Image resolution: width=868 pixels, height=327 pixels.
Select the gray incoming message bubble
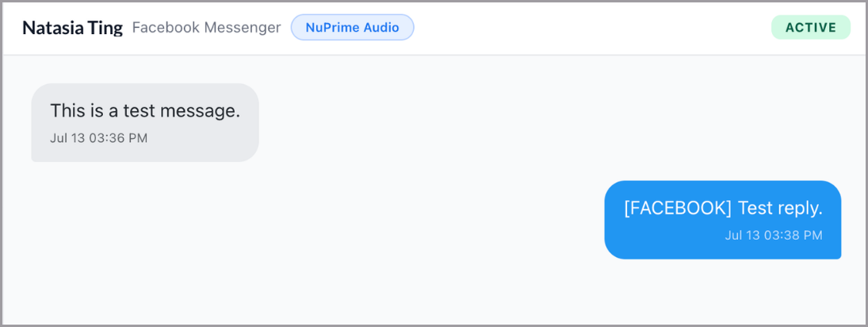coord(145,122)
